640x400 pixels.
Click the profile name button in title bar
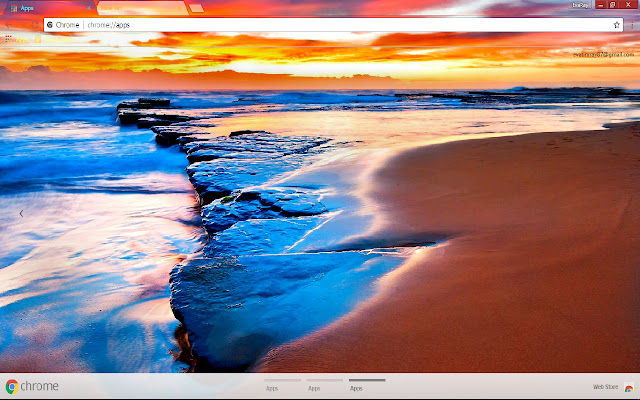(x=580, y=5)
